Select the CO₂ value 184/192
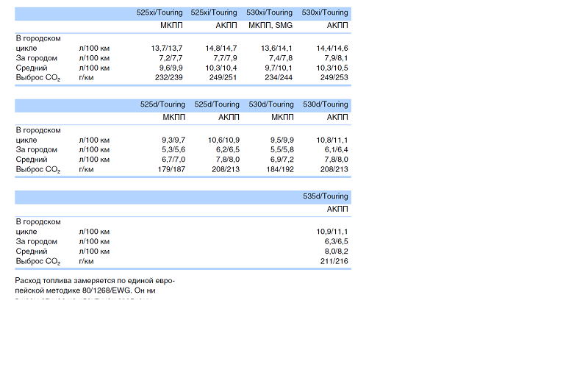 pyautogui.click(x=279, y=169)
